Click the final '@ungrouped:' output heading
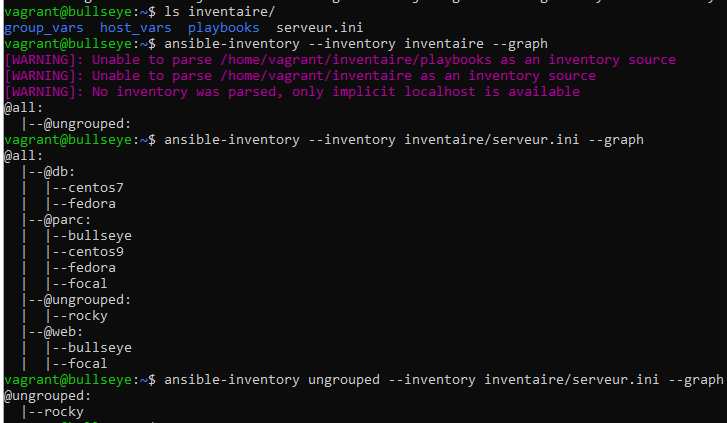Screen dimensions: 727x423 [47, 396]
